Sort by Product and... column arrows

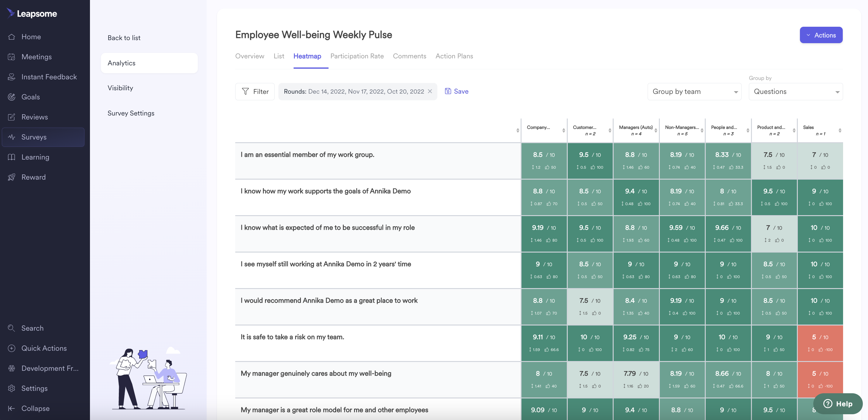click(x=794, y=130)
